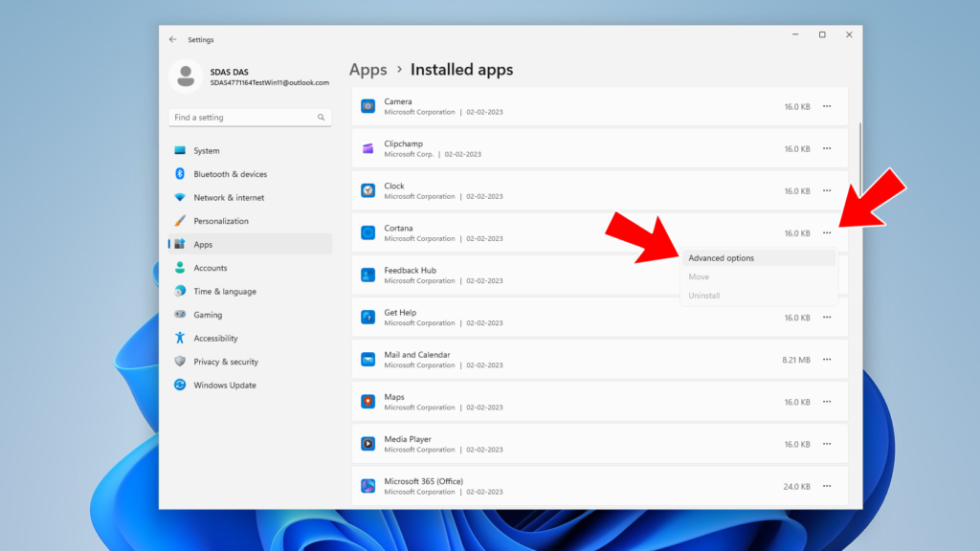Go to Gaming settings
Screen dimensions: 980x551
click(250, 314)
